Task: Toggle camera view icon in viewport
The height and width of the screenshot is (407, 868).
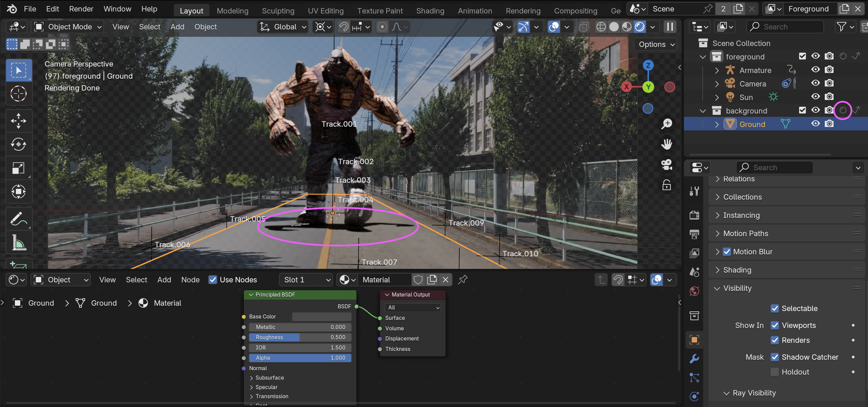Action: coord(667,164)
